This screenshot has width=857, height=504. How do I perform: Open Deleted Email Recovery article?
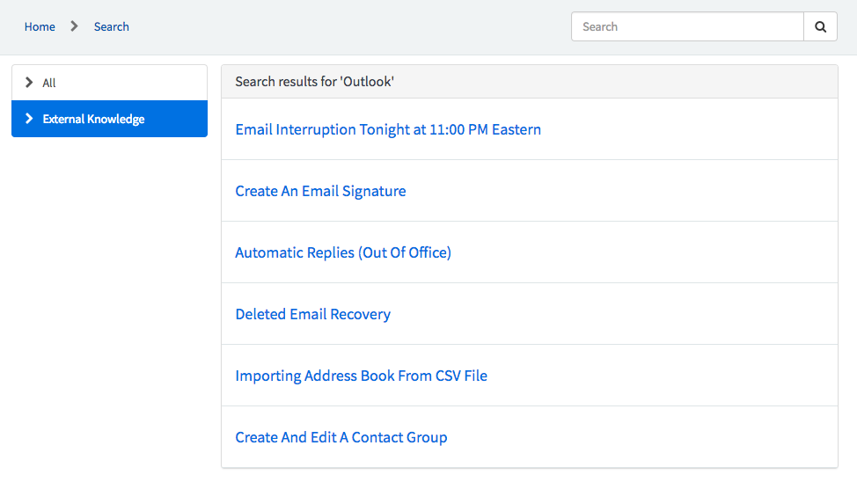(312, 314)
